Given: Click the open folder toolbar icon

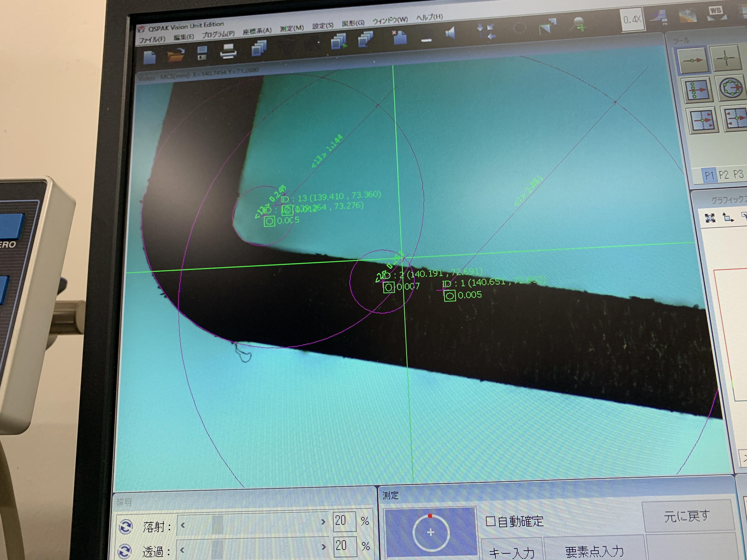Looking at the screenshot, I should pos(176,55).
